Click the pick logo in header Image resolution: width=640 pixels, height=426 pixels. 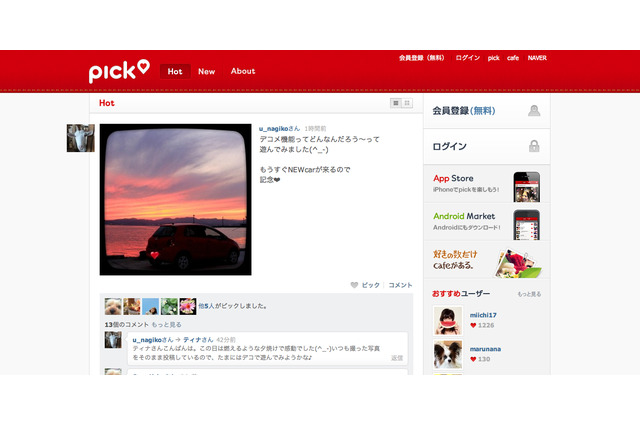pos(119,71)
